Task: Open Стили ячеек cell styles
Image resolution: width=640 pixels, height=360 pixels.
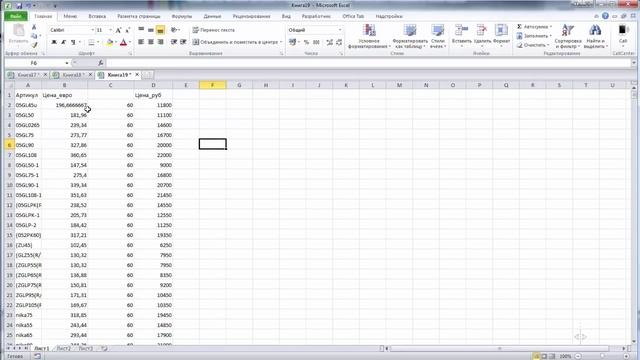Action: coord(438,36)
